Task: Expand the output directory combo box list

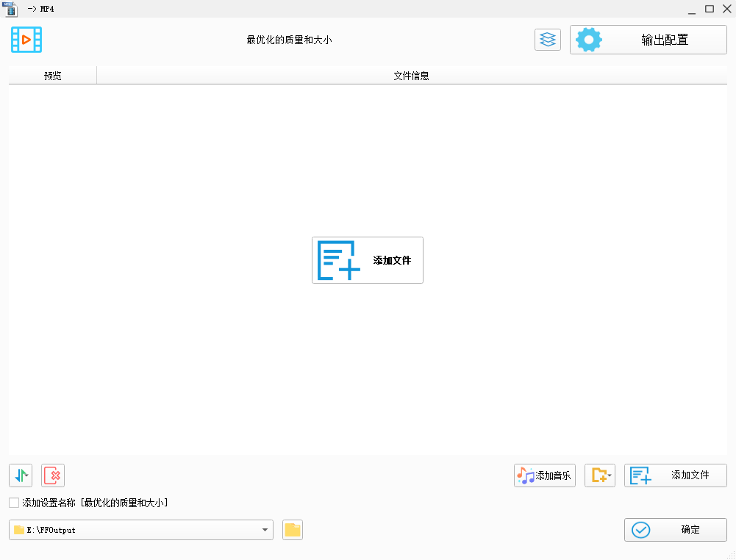Action: click(264, 529)
